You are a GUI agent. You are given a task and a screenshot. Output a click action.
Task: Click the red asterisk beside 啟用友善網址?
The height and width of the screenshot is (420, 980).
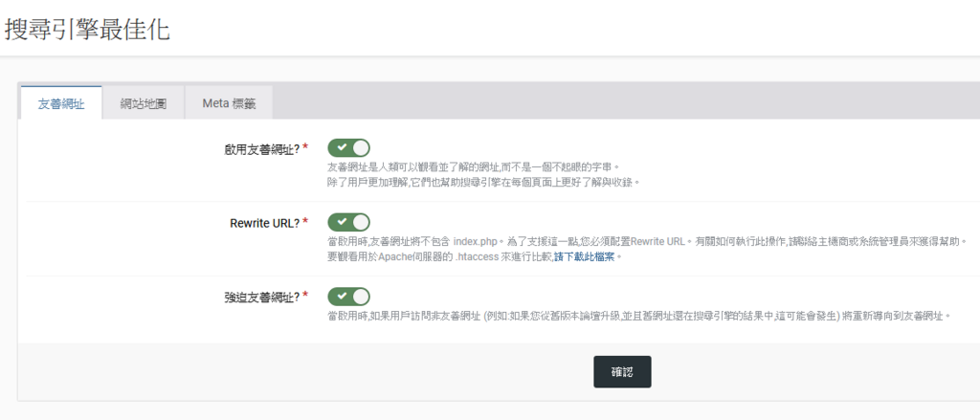305,147
